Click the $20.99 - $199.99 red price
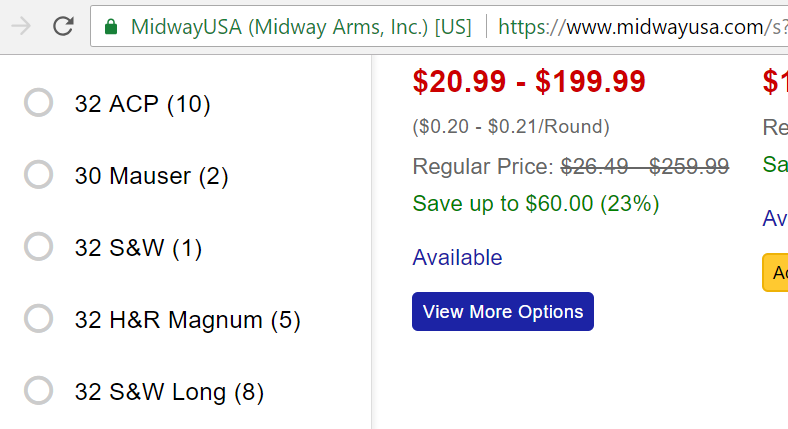This screenshot has width=788, height=429. pos(529,81)
